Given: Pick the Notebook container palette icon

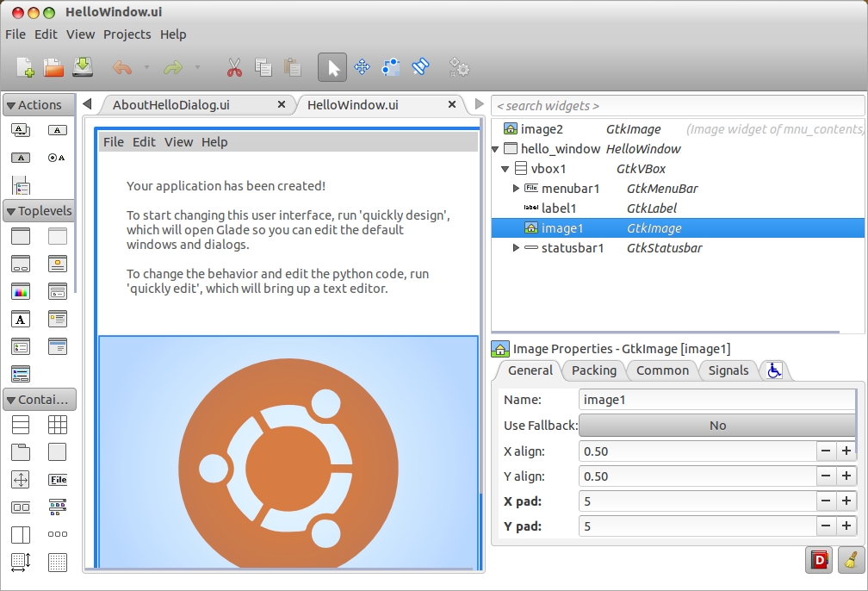Looking at the screenshot, I should pos(21,452).
